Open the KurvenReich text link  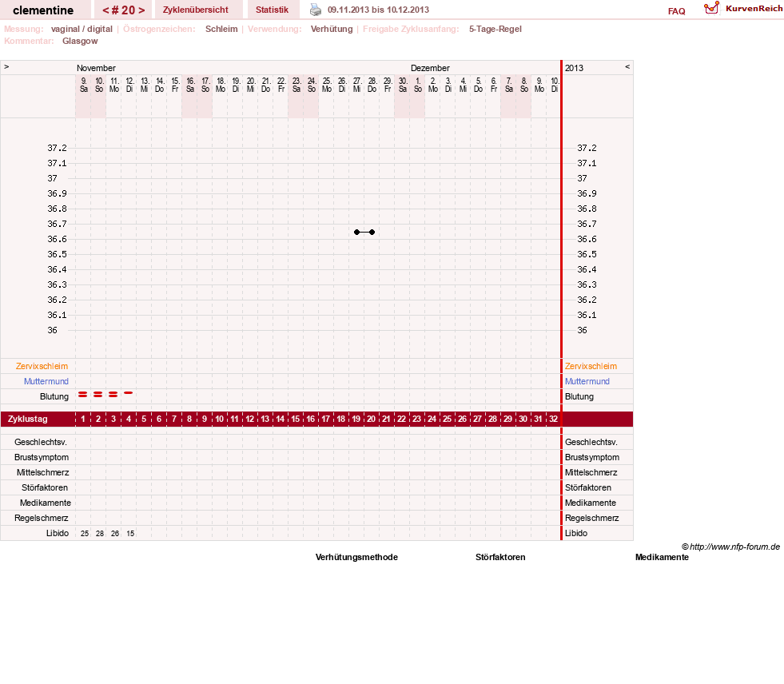click(754, 9)
